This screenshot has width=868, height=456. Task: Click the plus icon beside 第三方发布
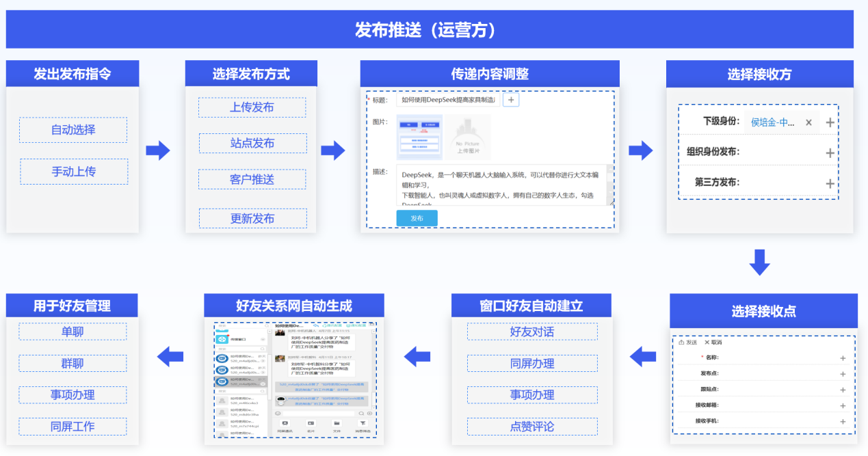point(830,183)
